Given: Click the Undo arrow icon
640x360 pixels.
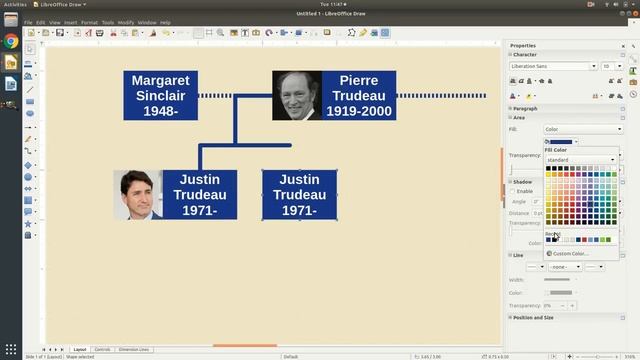Looking at the screenshot, I should coord(166,33).
